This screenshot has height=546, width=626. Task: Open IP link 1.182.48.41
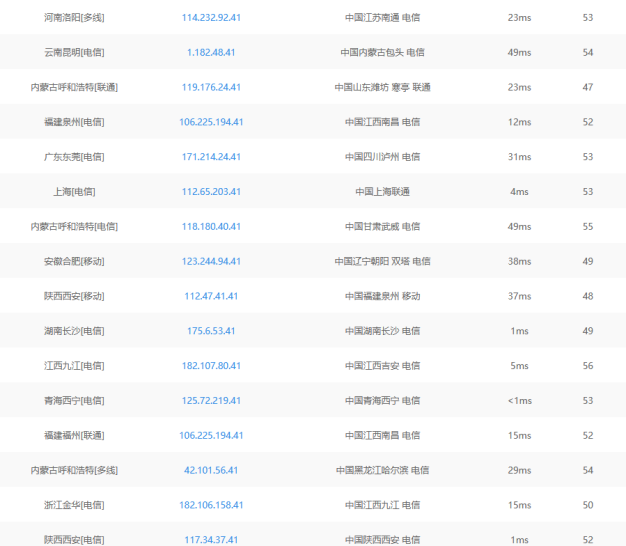(211, 52)
